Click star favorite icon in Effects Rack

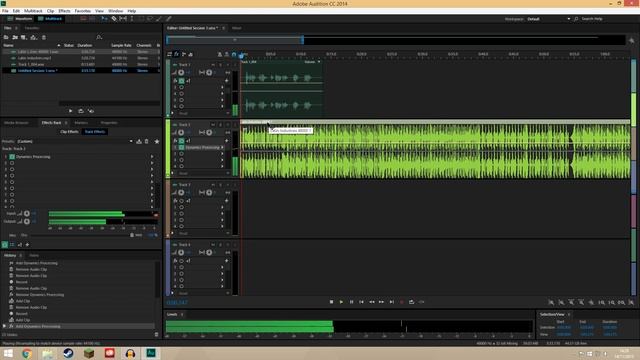(157, 141)
